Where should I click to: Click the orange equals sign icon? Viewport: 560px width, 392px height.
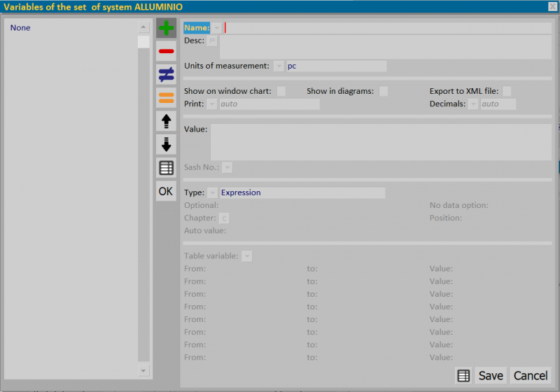166,97
